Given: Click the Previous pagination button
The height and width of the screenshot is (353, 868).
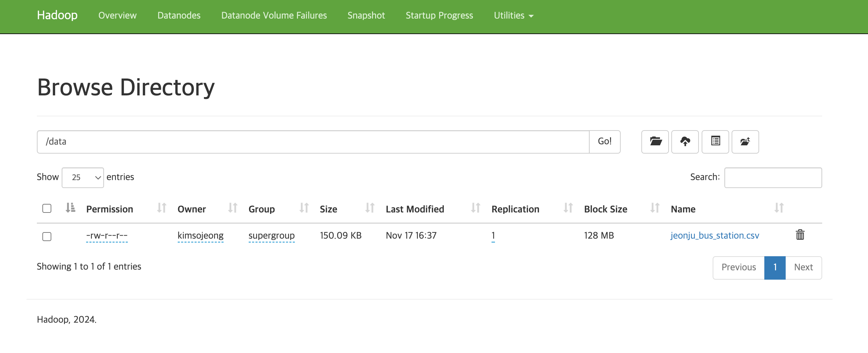Looking at the screenshot, I should 738,268.
